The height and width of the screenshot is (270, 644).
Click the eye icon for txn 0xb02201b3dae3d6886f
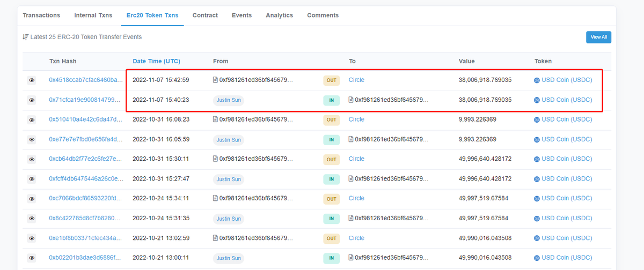click(x=32, y=258)
